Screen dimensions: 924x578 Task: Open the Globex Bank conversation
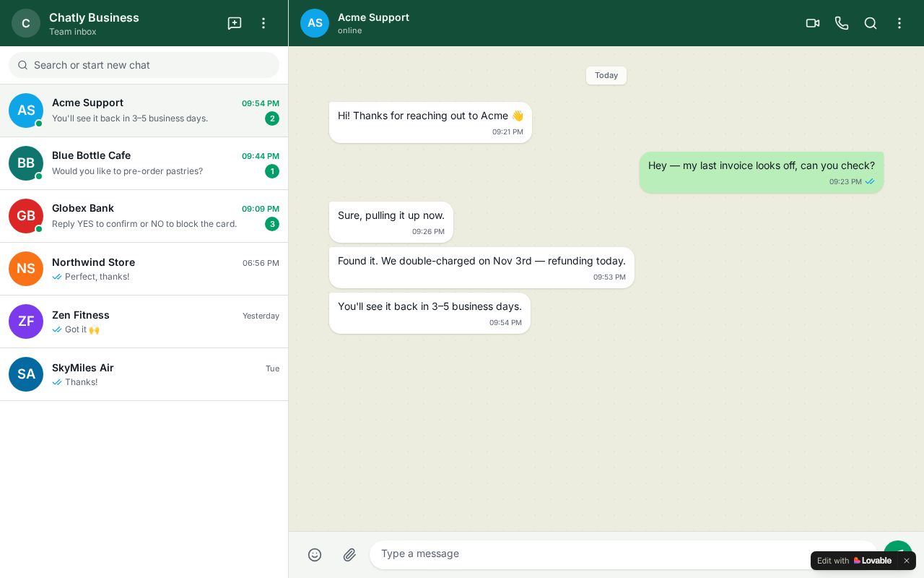pyautogui.click(x=144, y=216)
